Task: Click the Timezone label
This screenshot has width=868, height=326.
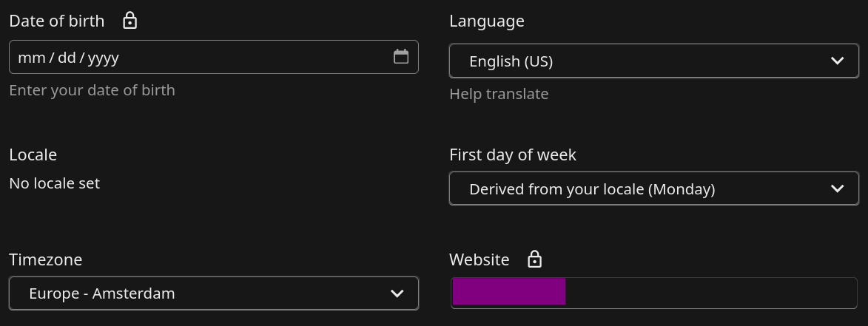Action: click(x=46, y=259)
